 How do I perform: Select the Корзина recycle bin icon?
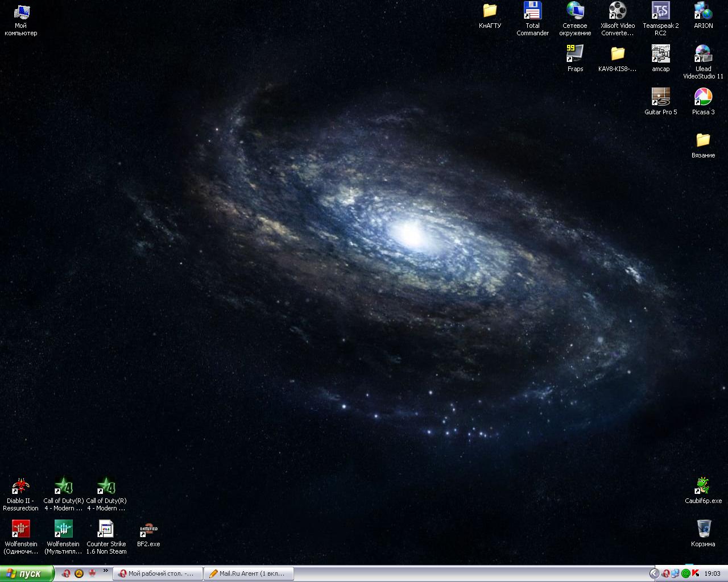click(703, 529)
